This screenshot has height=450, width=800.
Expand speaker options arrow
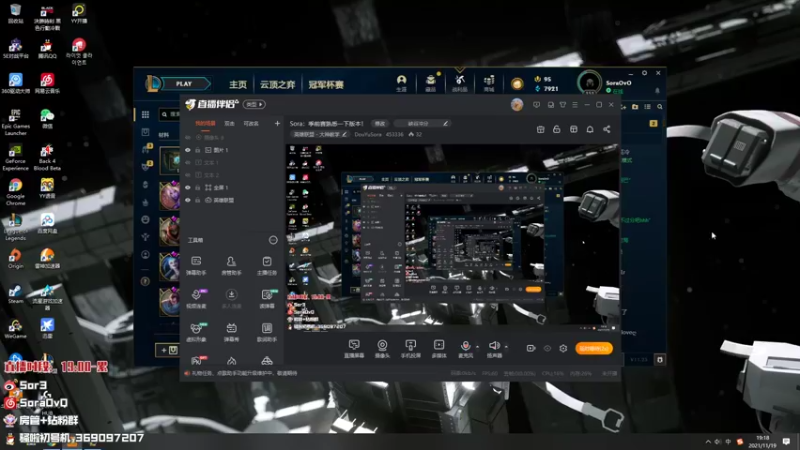coord(506,347)
